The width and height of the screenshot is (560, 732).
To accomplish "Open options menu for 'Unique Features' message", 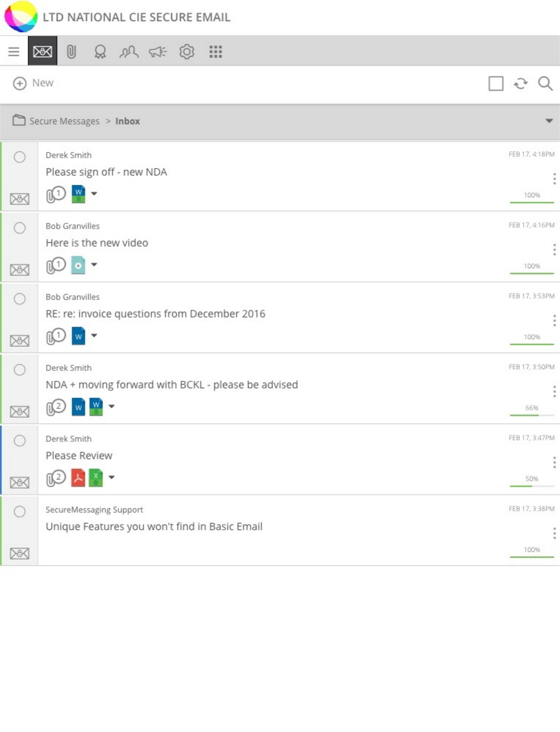I will click(x=554, y=533).
